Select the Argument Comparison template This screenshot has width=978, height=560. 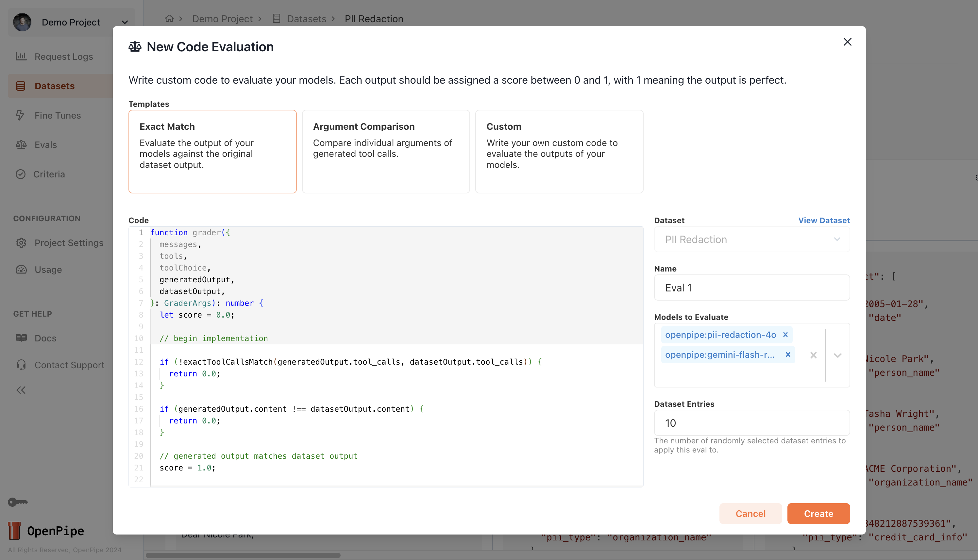[385, 152]
